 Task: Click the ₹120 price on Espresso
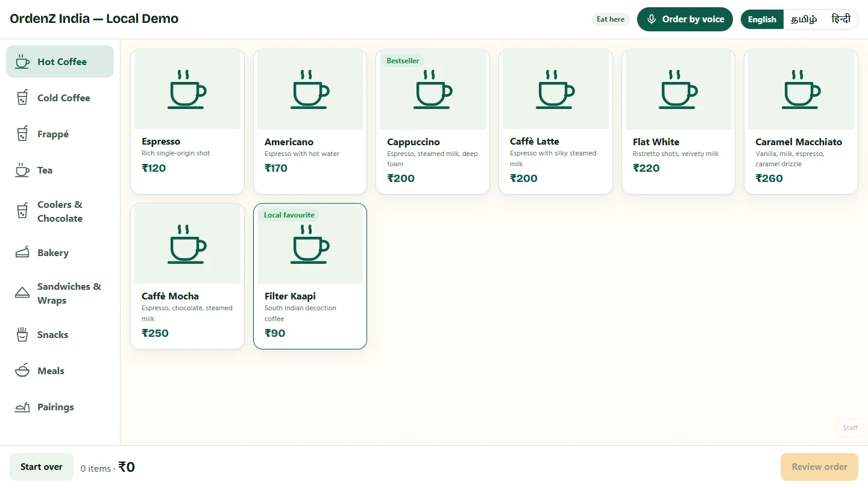point(154,168)
